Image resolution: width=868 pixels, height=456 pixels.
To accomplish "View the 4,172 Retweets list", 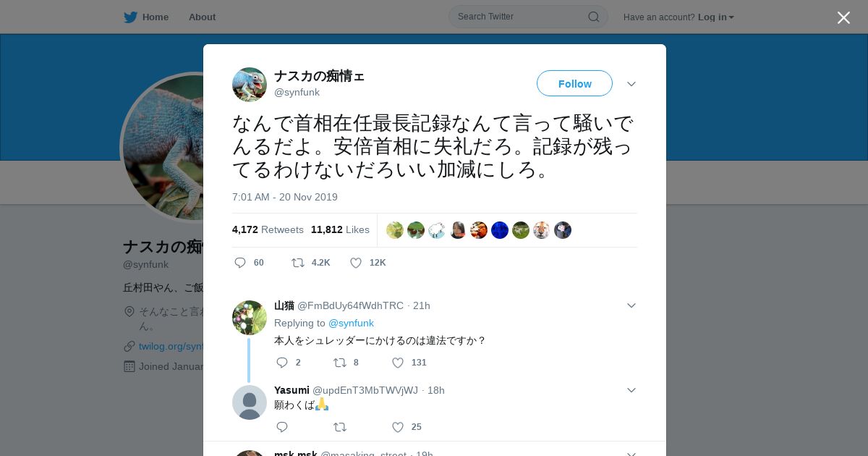I will pyautogui.click(x=268, y=229).
